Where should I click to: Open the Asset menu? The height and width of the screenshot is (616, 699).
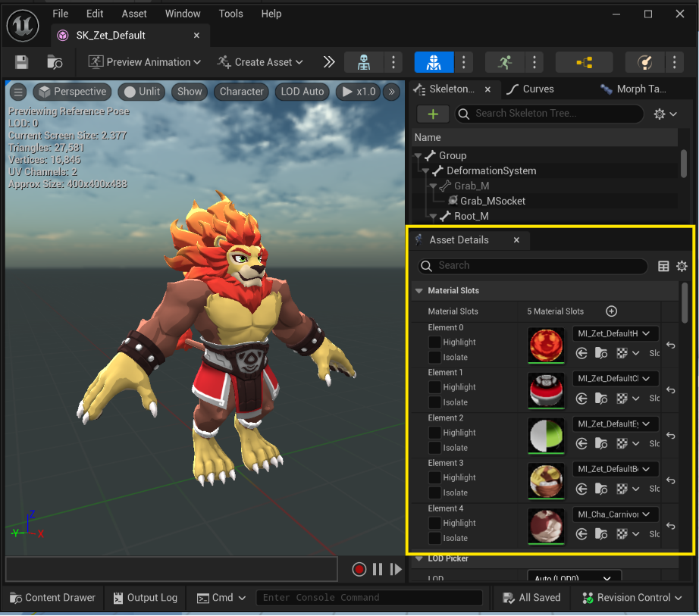134,14
